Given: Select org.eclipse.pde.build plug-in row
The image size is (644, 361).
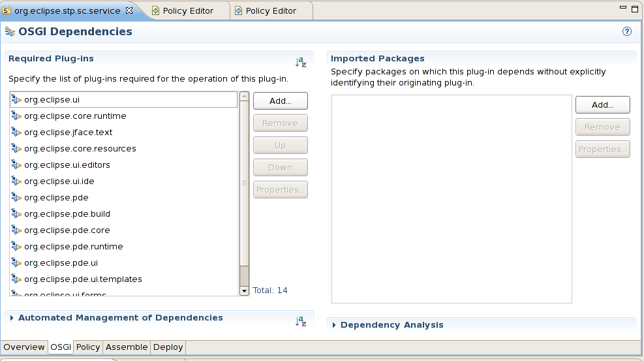Looking at the screenshot, I should click(x=123, y=213).
